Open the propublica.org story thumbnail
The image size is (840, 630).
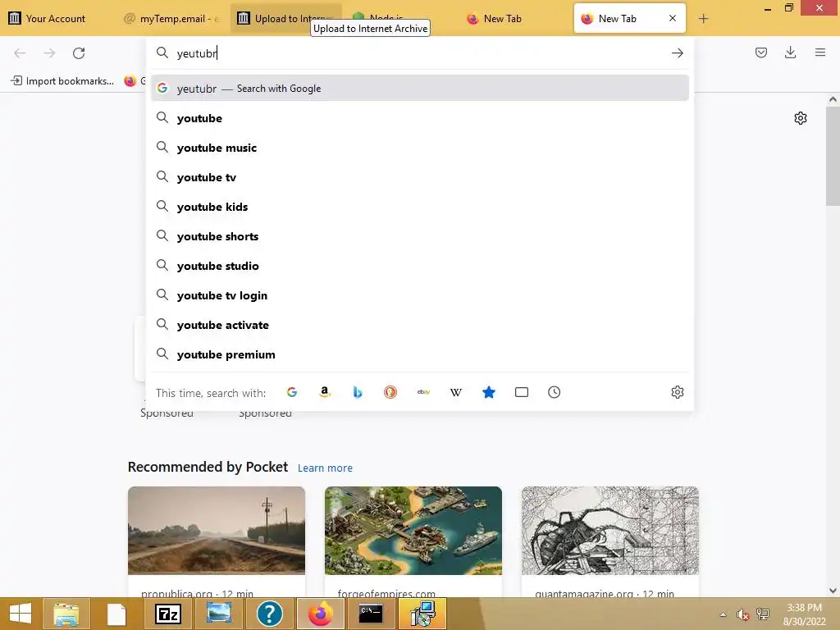click(x=217, y=531)
